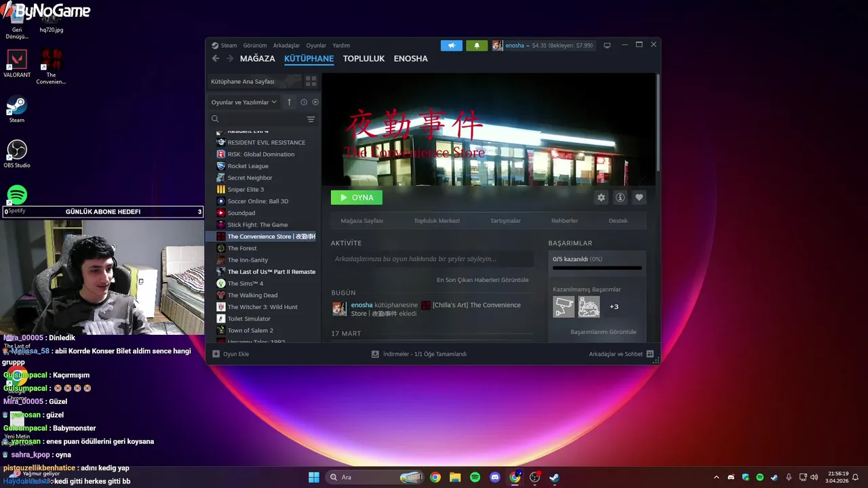Sort library with the up arrow icon
This screenshot has width=868, height=488.
(289, 102)
